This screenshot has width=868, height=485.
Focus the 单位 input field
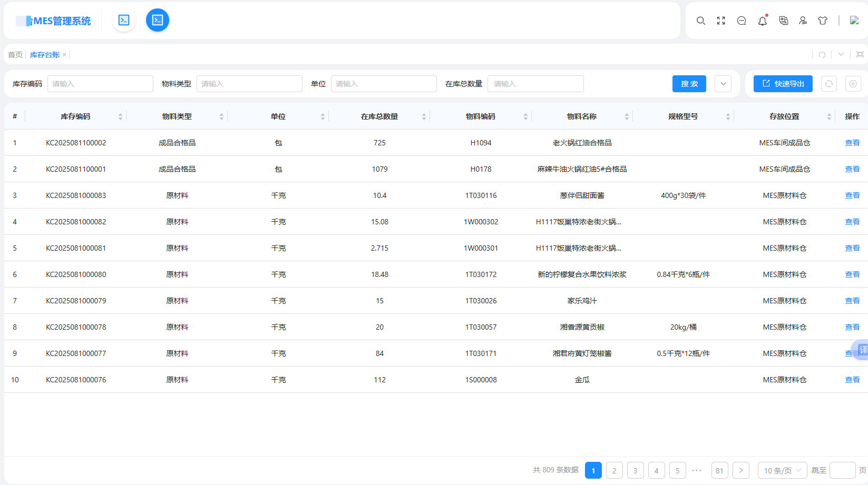pyautogui.click(x=384, y=84)
